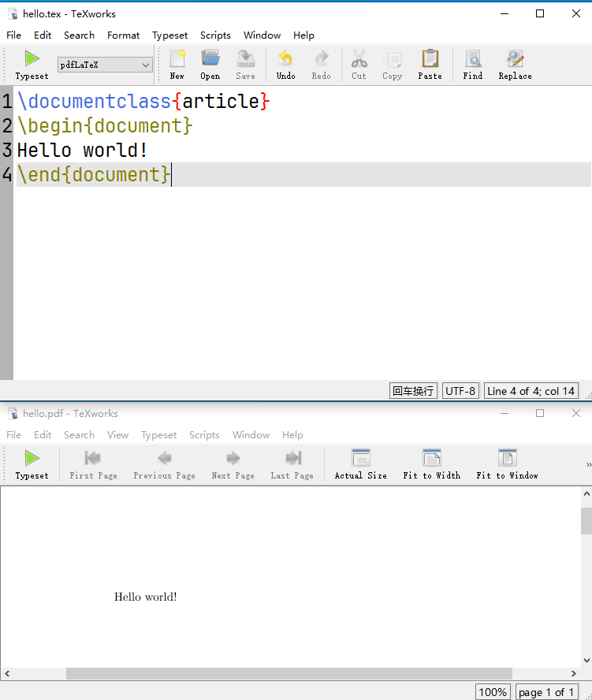
Task: Go to Last Page in PDF viewer
Action: [x=292, y=465]
